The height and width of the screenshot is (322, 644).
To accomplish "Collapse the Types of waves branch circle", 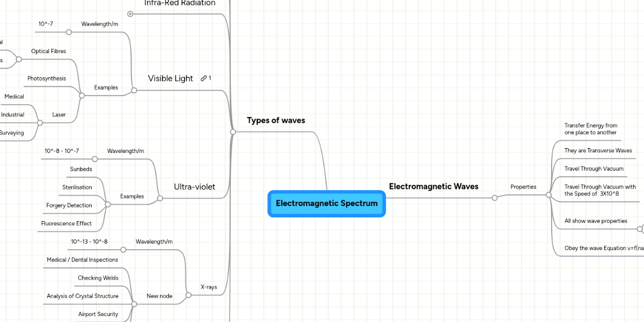I will pyautogui.click(x=231, y=131).
